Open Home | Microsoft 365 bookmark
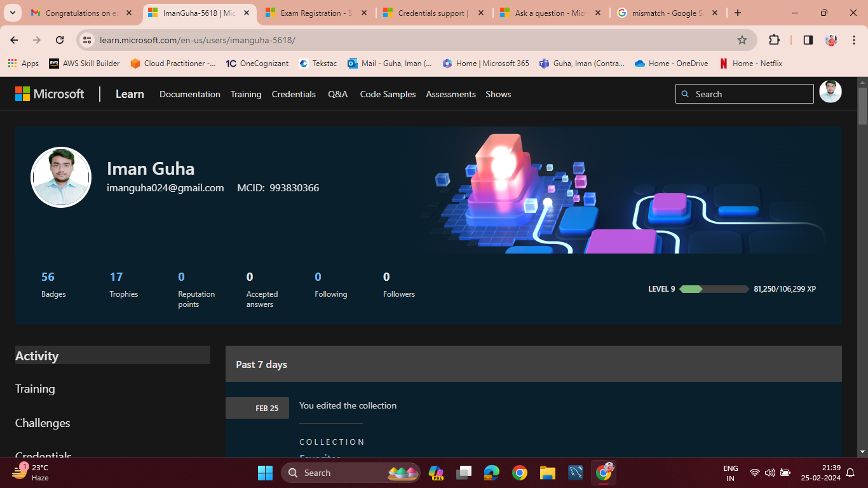 (486, 64)
